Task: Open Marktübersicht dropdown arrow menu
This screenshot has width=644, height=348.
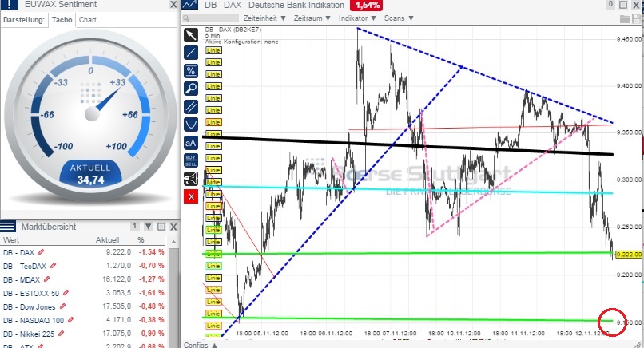Action: 149,227
